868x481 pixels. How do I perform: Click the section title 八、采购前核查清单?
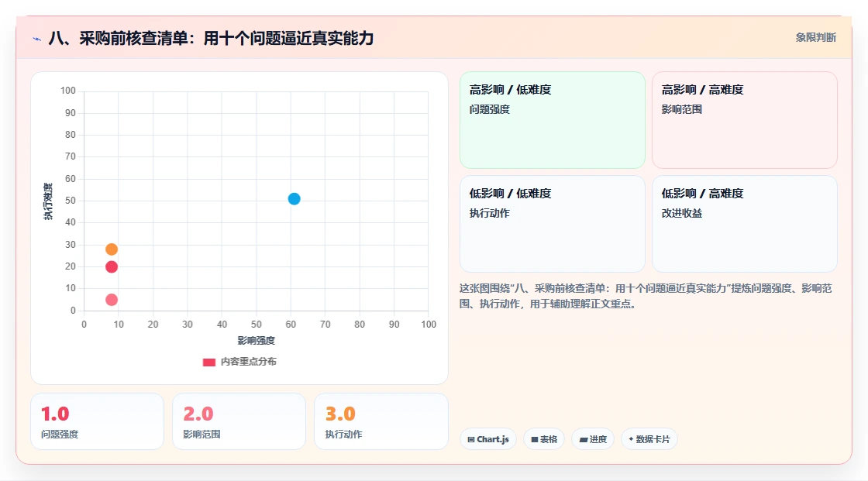tap(211, 38)
